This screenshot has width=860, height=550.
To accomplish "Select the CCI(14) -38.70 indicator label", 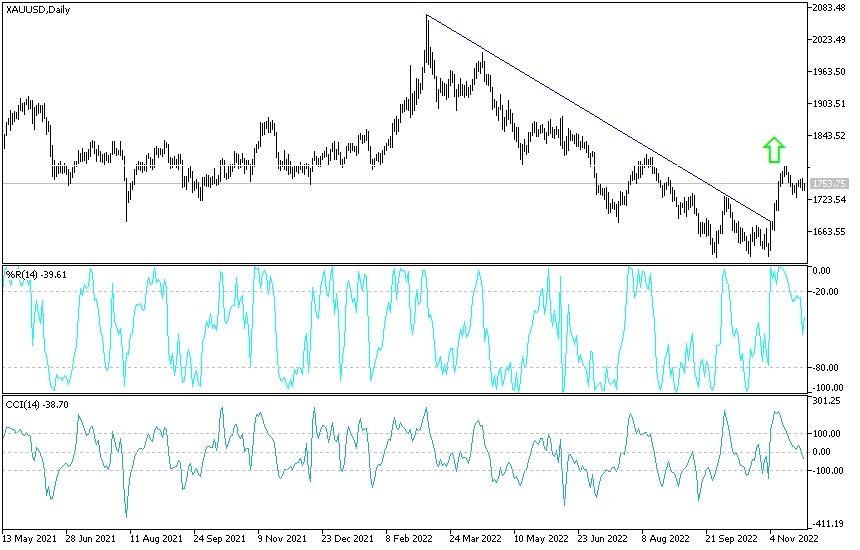I will 37,404.
